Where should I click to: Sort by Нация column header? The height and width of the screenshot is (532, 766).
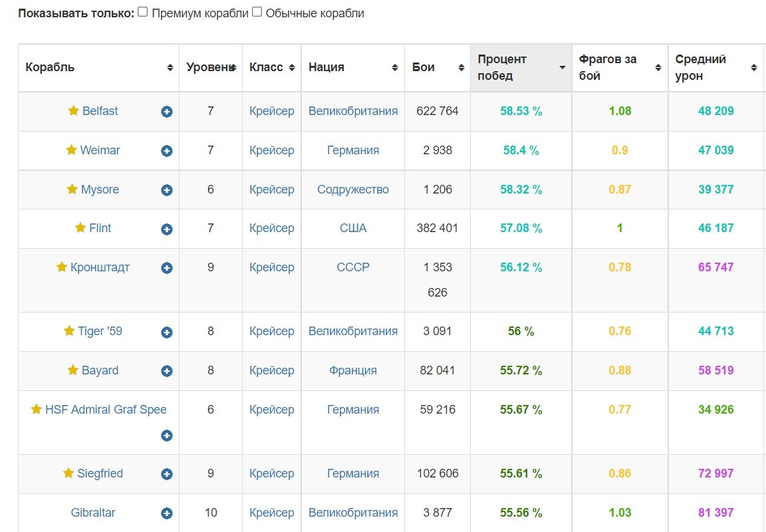[x=352, y=67]
